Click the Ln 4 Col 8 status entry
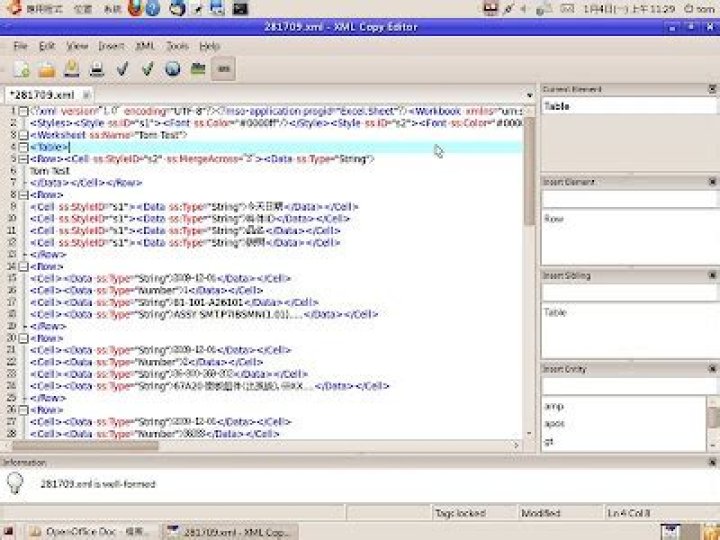Viewport: 720px width, 540px height. 629,513
